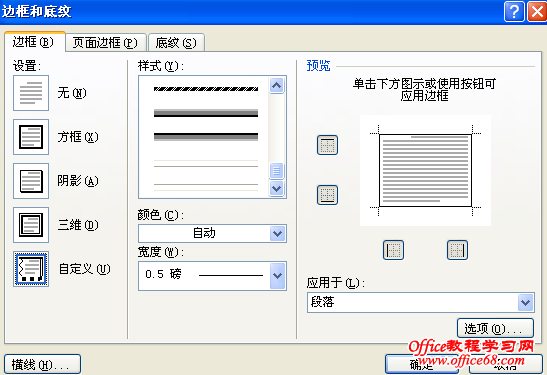Select the 边框 tab
The height and width of the screenshot is (375, 547).
(x=34, y=42)
